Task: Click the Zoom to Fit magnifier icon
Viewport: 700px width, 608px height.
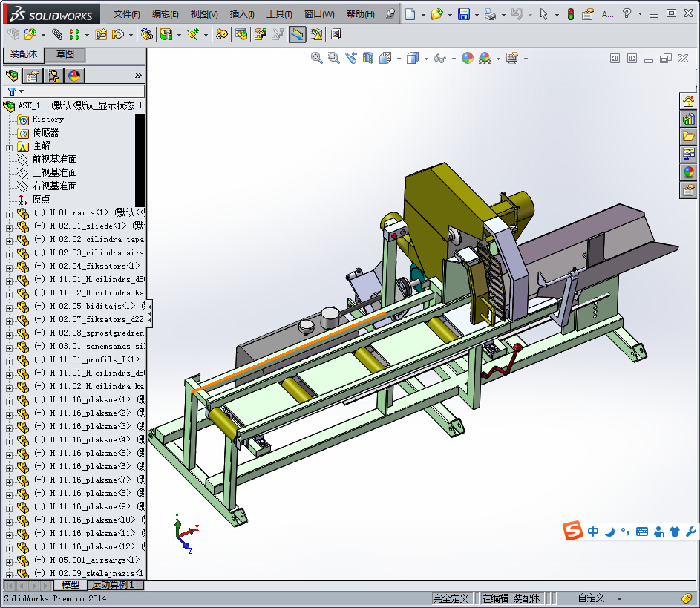Action: pyautogui.click(x=316, y=58)
